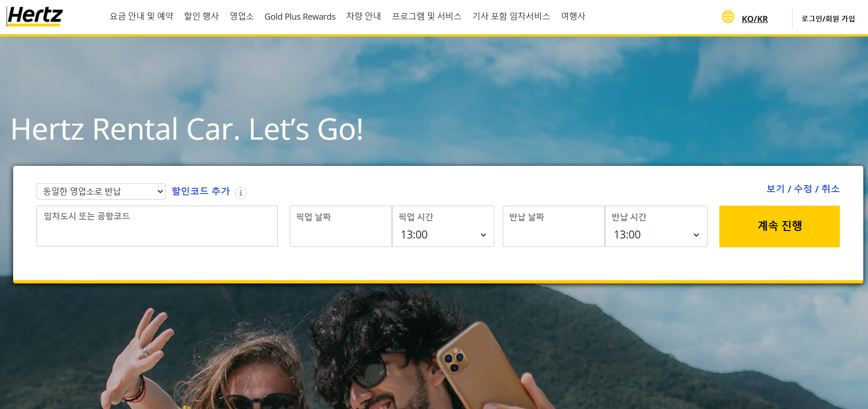
Task: Click the 반납 날짜 date field
Action: click(x=554, y=226)
